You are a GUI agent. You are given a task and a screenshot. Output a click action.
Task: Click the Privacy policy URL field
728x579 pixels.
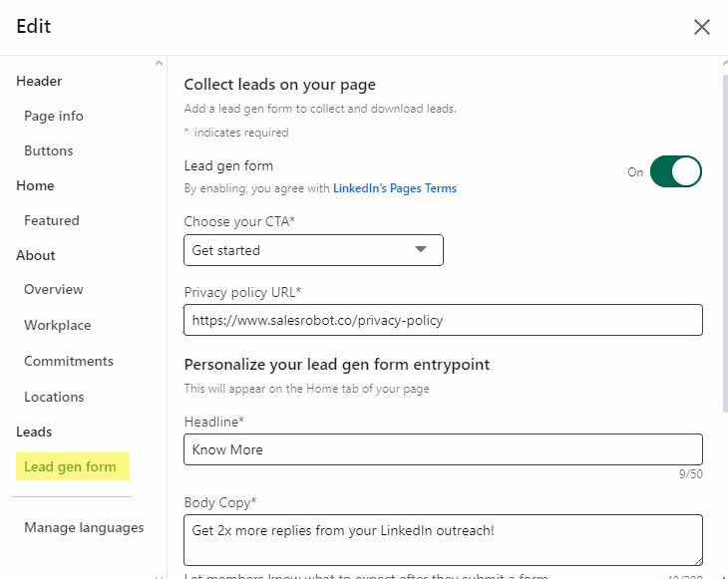click(443, 320)
